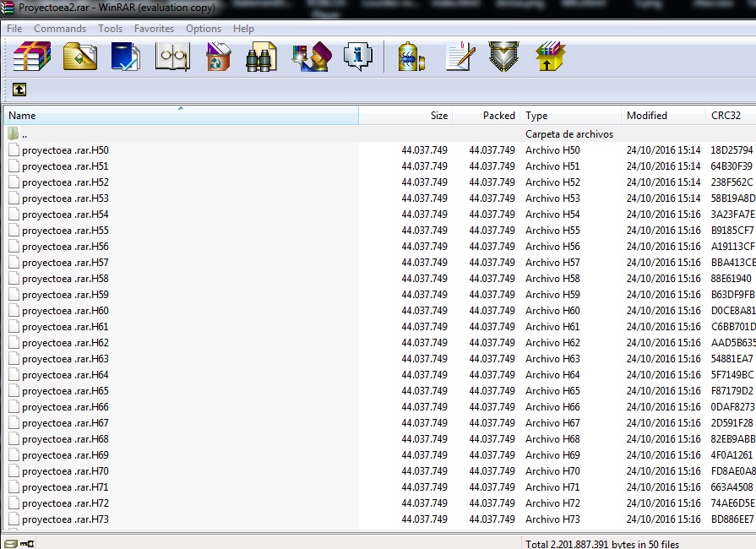The image size is (756, 549).
Task: Click the key password icon in status bar
Action: tap(27, 543)
